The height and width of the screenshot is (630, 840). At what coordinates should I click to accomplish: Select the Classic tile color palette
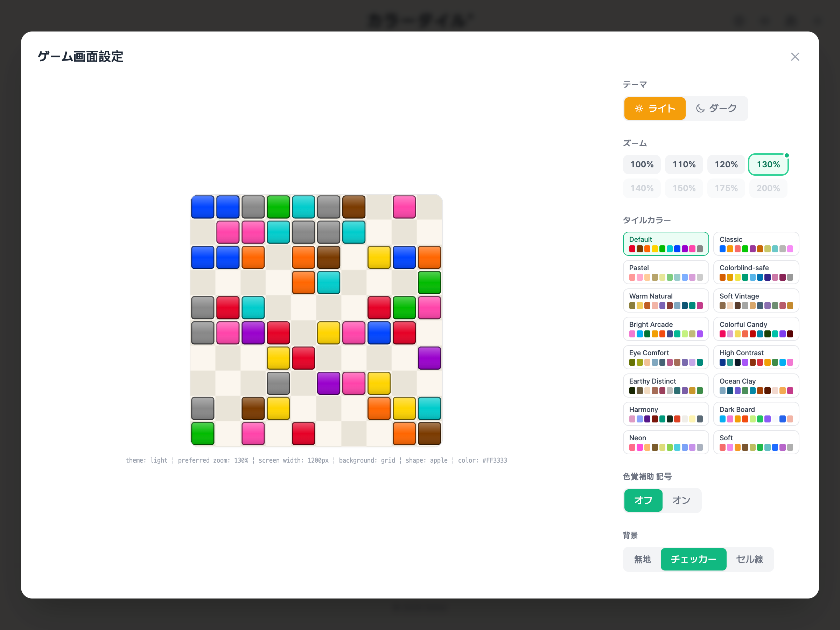point(756,244)
